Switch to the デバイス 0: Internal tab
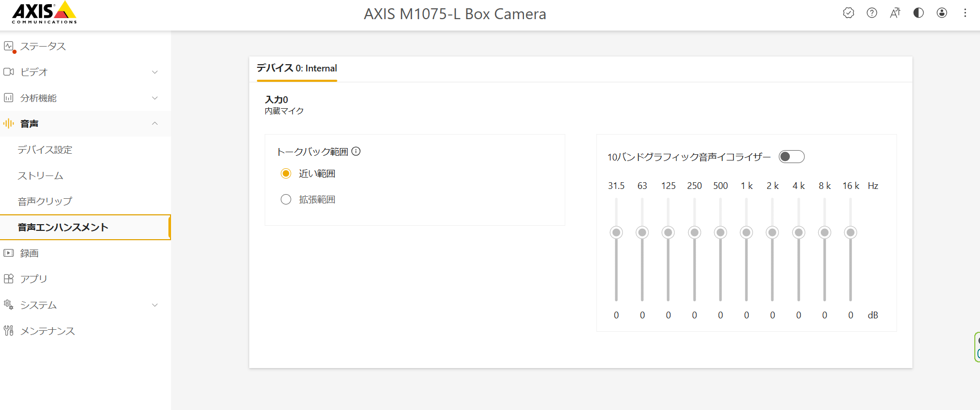 297,68
